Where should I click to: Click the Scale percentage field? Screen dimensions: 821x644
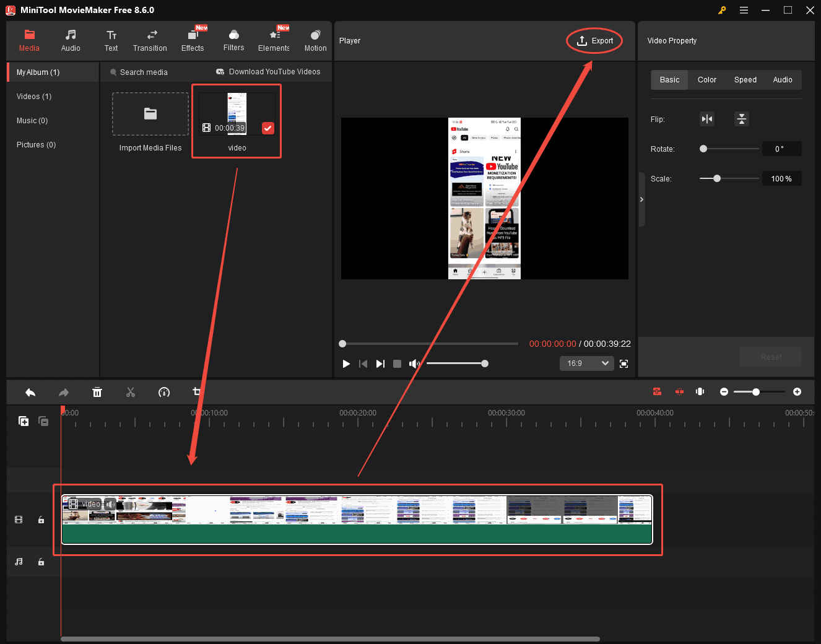click(x=781, y=178)
